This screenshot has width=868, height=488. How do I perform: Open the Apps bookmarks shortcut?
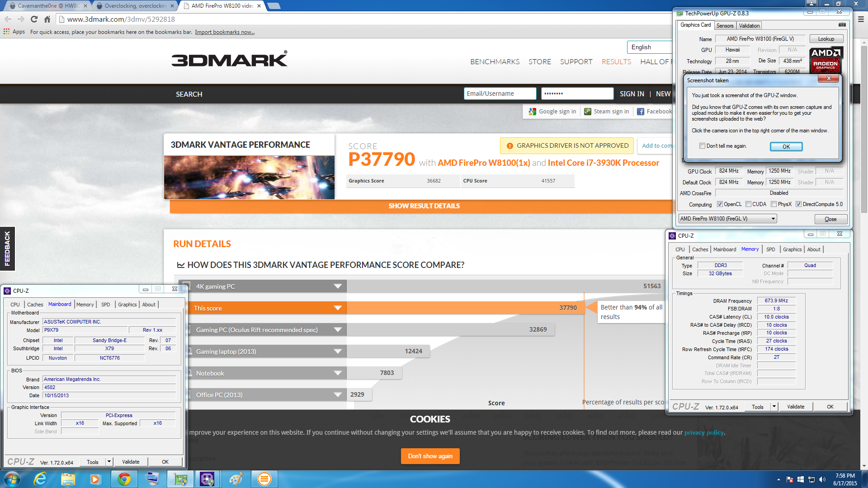(14, 32)
